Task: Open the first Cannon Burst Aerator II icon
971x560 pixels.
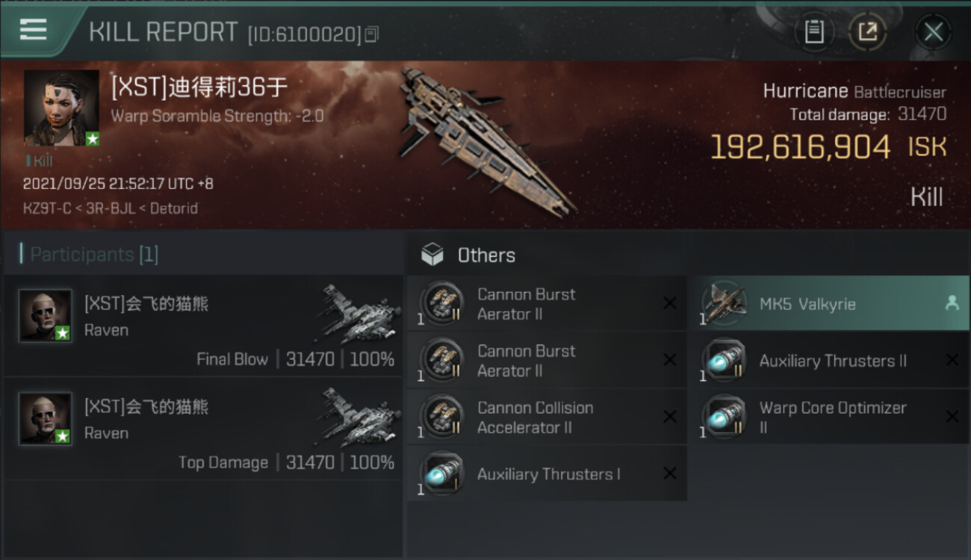Action: pyautogui.click(x=442, y=304)
